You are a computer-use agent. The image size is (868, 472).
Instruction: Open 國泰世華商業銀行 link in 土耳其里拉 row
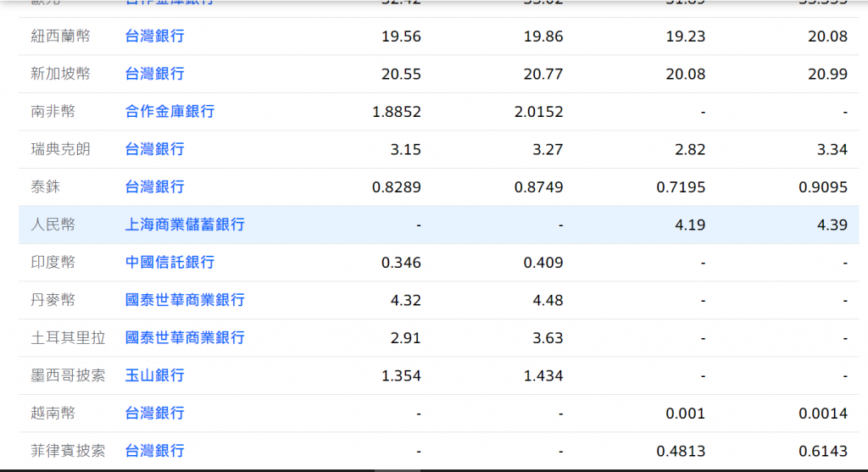pyautogui.click(x=184, y=337)
